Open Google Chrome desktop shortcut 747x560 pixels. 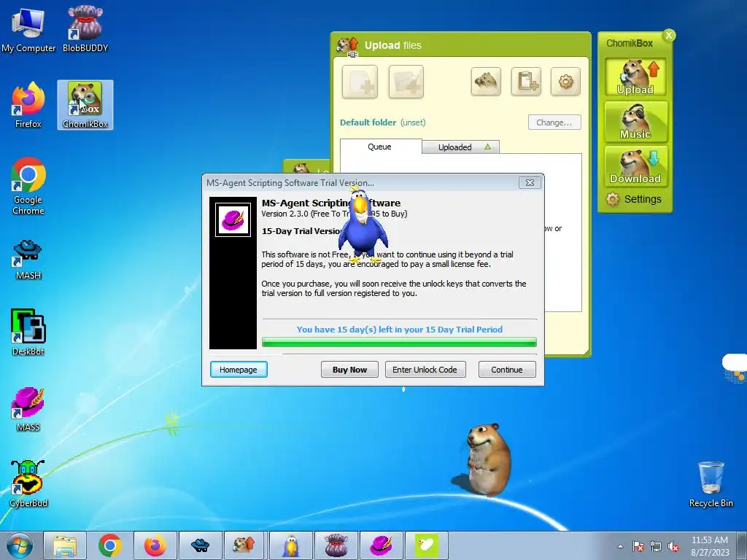28,186
